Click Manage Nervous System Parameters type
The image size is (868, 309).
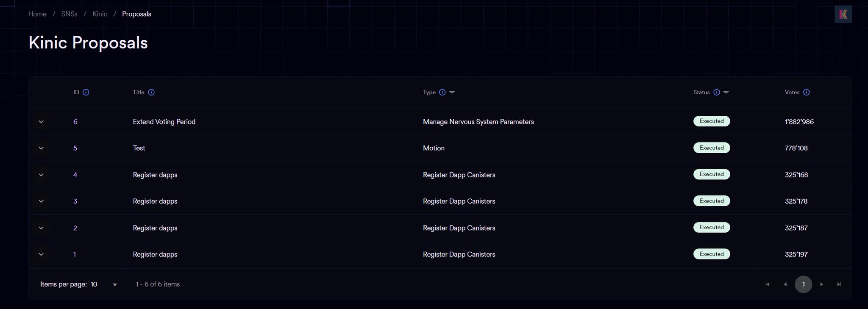[479, 122]
